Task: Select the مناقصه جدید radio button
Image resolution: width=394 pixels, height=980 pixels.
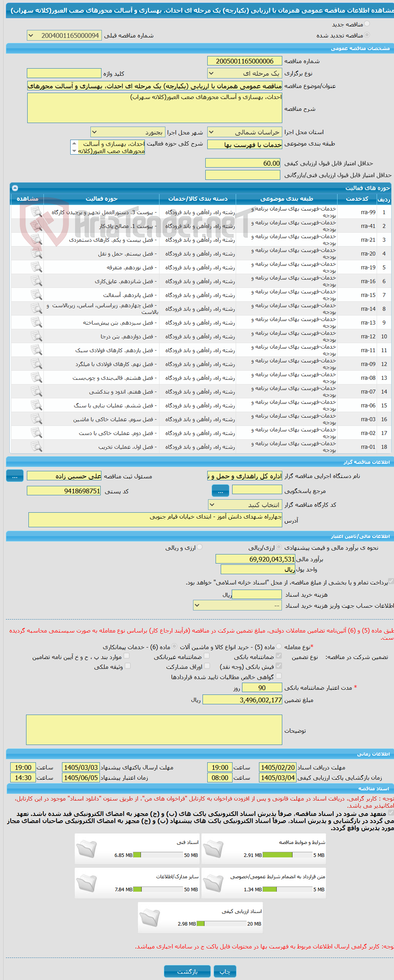Action: pyautogui.click(x=367, y=24)
